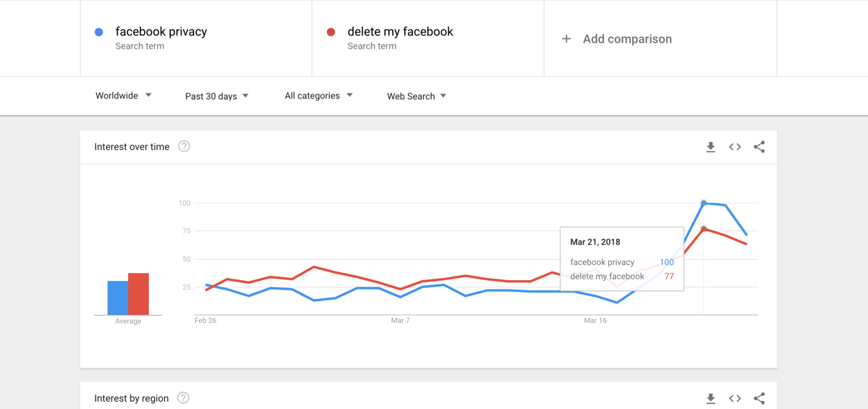Screen dimensions: 868x409
Task: Open help for Interest by region
Action: [x=184, y=397]
